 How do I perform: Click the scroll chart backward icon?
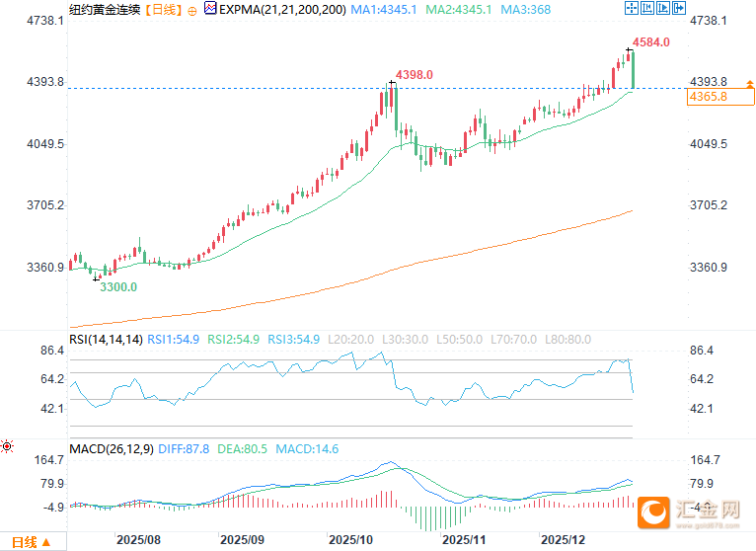tap(647, 8)
